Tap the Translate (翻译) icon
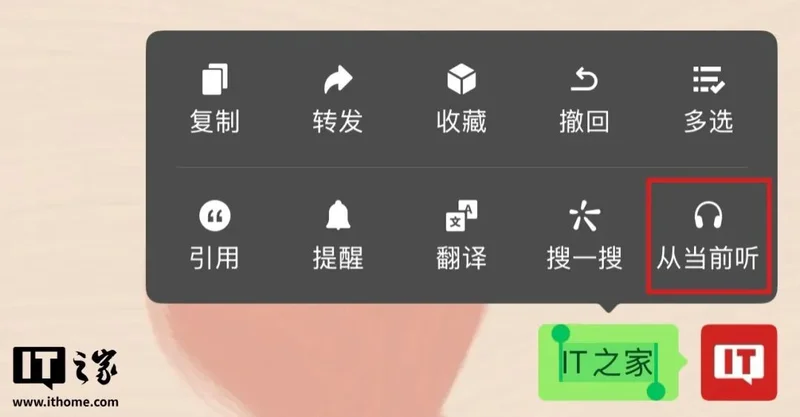The width and height of the screenshot is (800, 417). click(x=461, y=216)
